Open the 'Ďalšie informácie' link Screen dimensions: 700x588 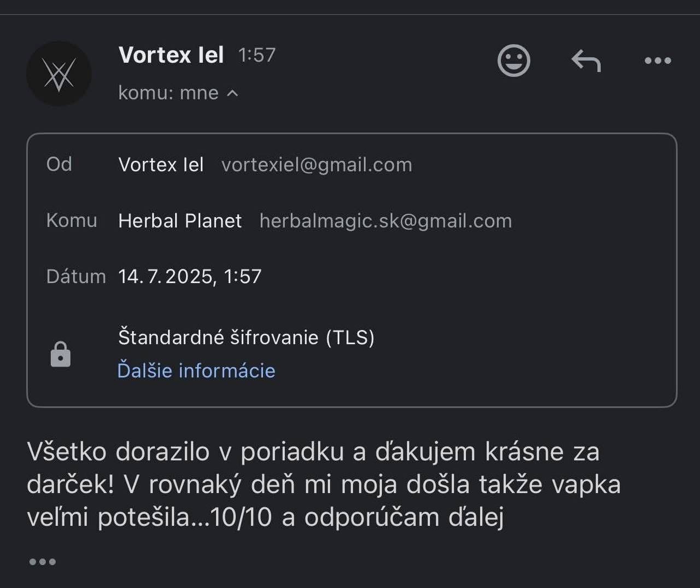[x=196, y=370]
